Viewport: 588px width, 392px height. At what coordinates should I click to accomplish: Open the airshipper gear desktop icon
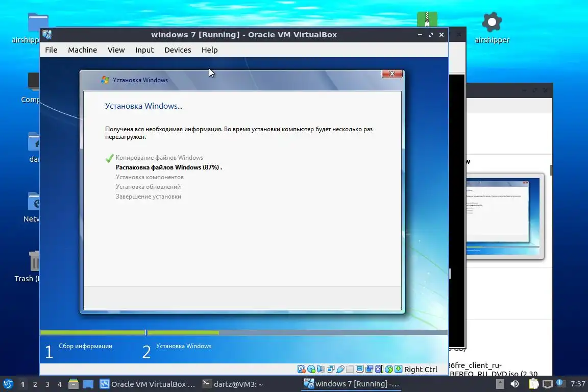[492, 28]
